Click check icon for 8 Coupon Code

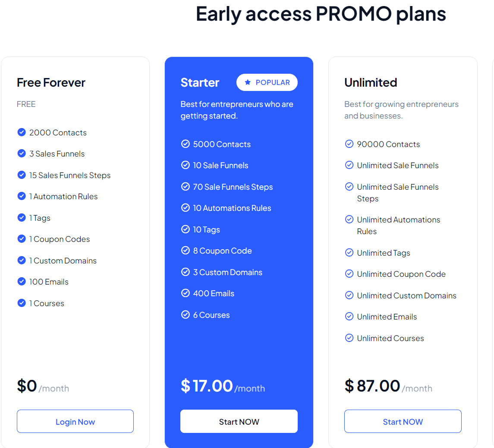coord(185,250)
